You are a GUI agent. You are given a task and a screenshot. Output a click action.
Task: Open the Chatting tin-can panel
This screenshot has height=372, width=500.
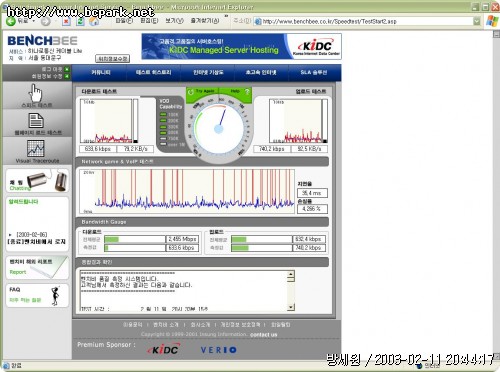tap(37, 181)
